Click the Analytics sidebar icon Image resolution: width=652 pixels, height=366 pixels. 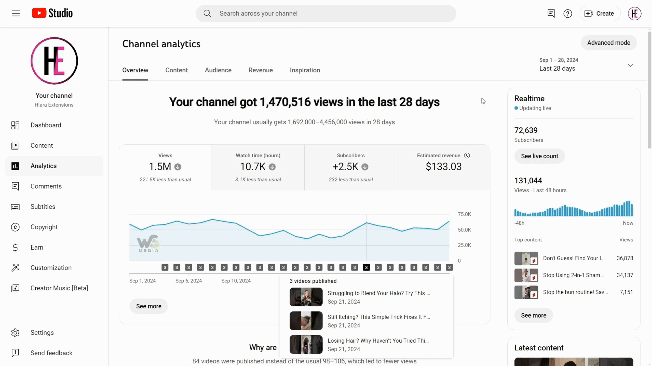click(15, 166)
